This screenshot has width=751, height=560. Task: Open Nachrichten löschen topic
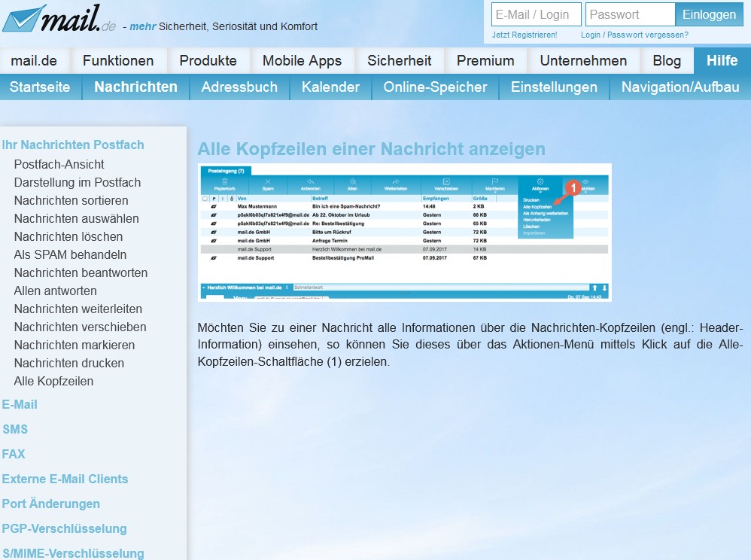click(68, 236)
